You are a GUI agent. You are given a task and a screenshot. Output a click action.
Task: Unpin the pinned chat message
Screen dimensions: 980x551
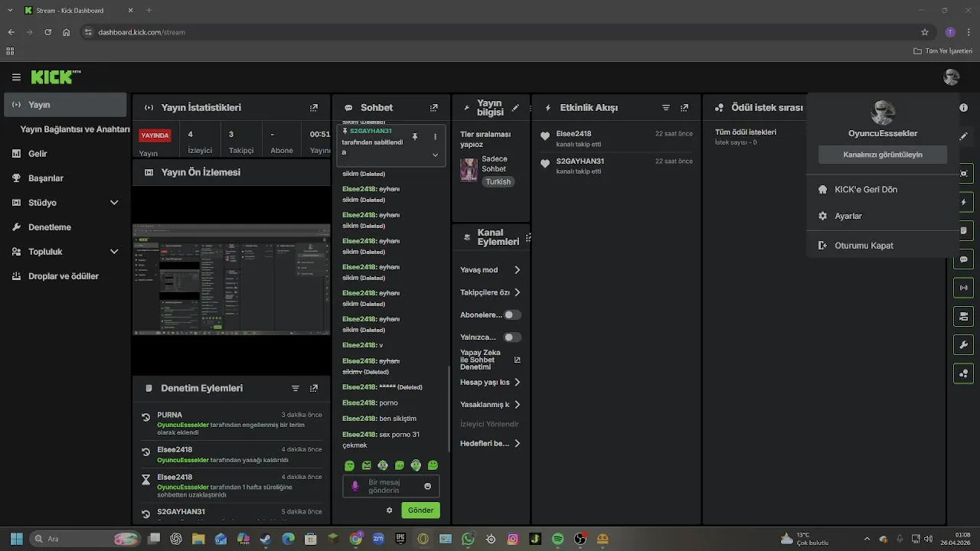pyautogui.click(x=415, y=136)
